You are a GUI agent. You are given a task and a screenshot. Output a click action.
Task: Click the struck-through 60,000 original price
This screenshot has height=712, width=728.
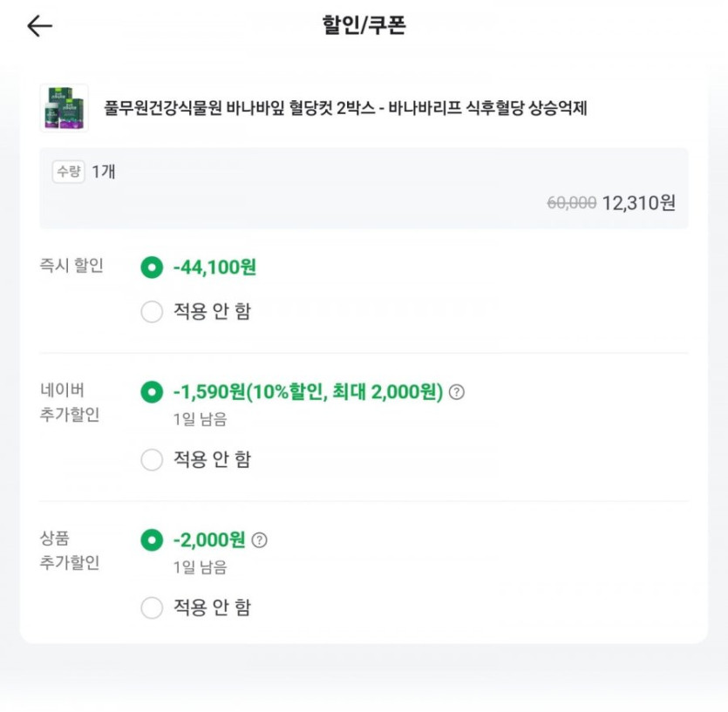(571, 203)
